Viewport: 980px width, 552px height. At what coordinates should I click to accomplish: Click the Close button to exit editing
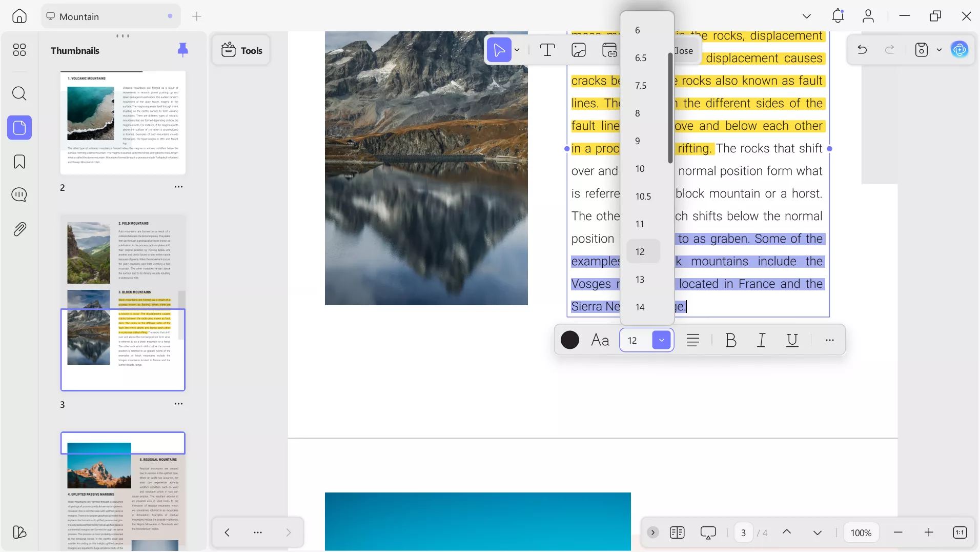[x=685, y=51]
